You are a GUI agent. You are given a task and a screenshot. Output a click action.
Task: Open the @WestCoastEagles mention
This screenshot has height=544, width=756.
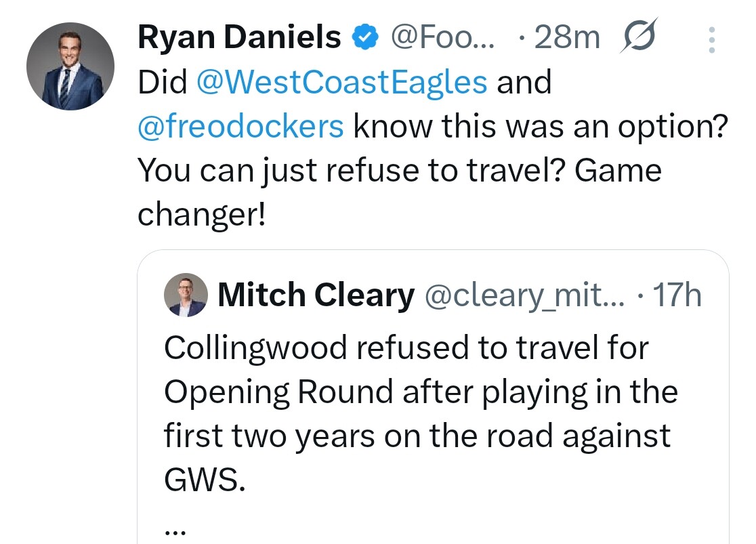point(341,83)
